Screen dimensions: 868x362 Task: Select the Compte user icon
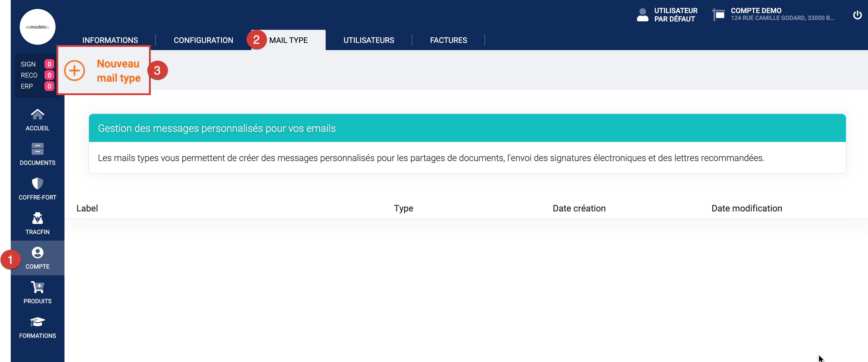click(x=37, y=253)
